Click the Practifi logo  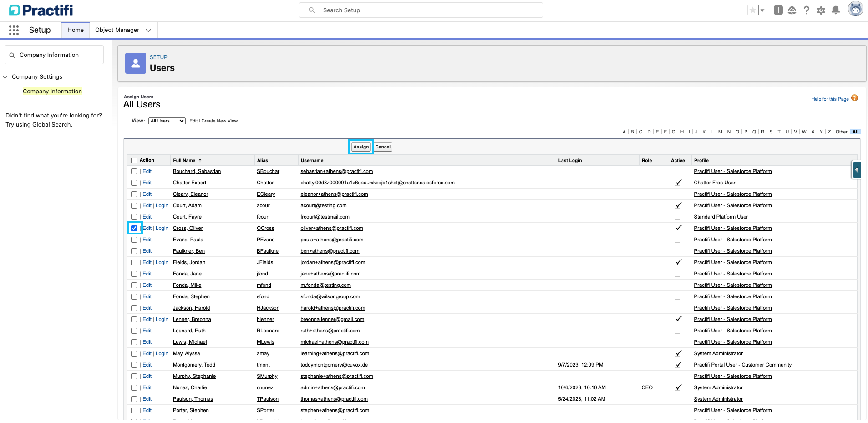41,10
